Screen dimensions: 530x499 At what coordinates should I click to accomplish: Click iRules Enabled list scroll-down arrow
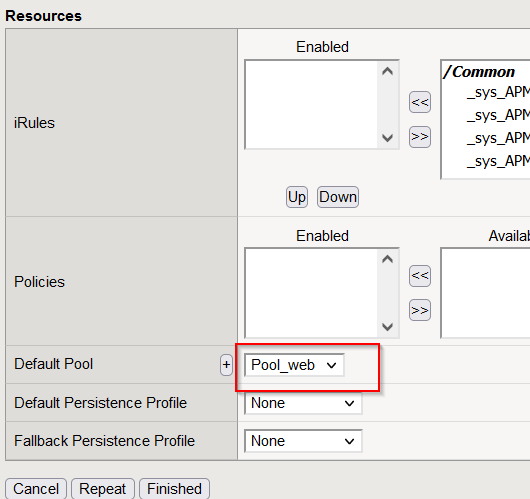(x=387, y=138)
